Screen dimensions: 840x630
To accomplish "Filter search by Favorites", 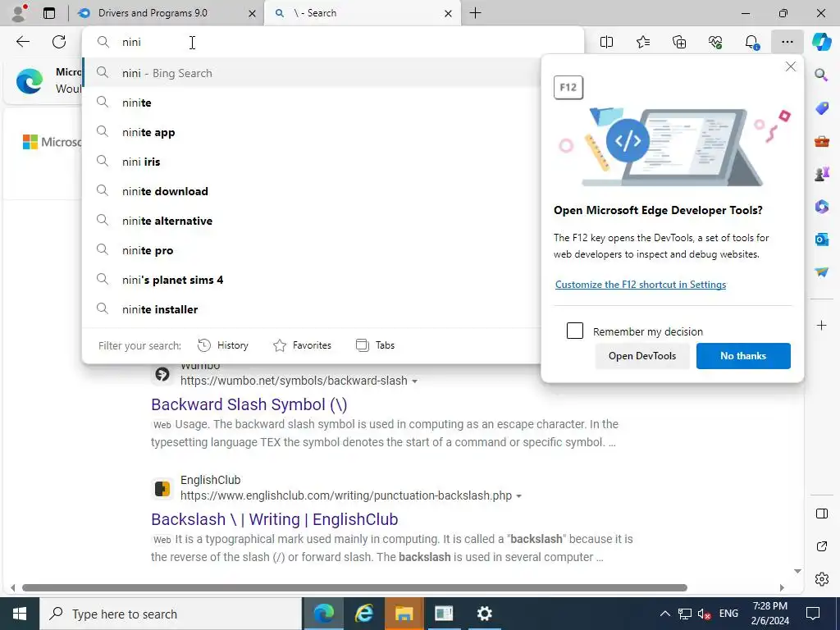I will [302, 345].
